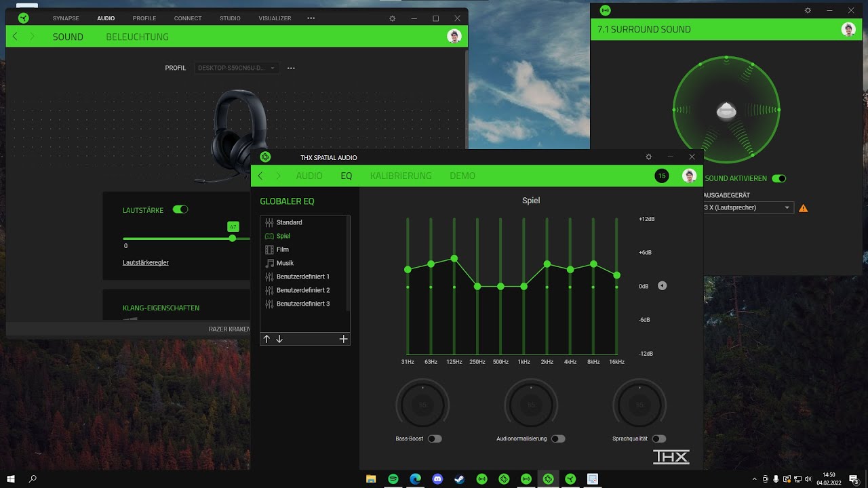Open the Beleuchtung tab
Viewport: 868px width, 488px height.
click(138, 37)
